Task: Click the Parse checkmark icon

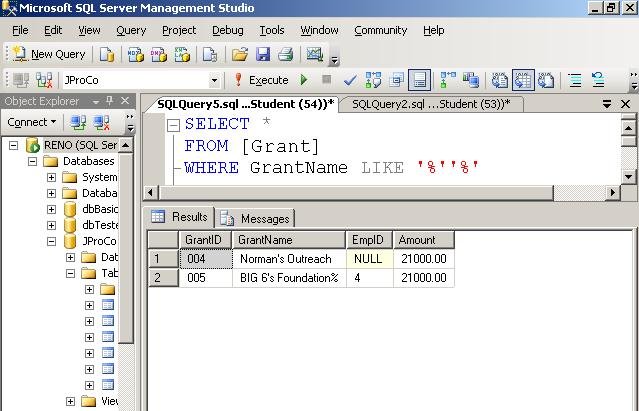Action: pos(350,80)
